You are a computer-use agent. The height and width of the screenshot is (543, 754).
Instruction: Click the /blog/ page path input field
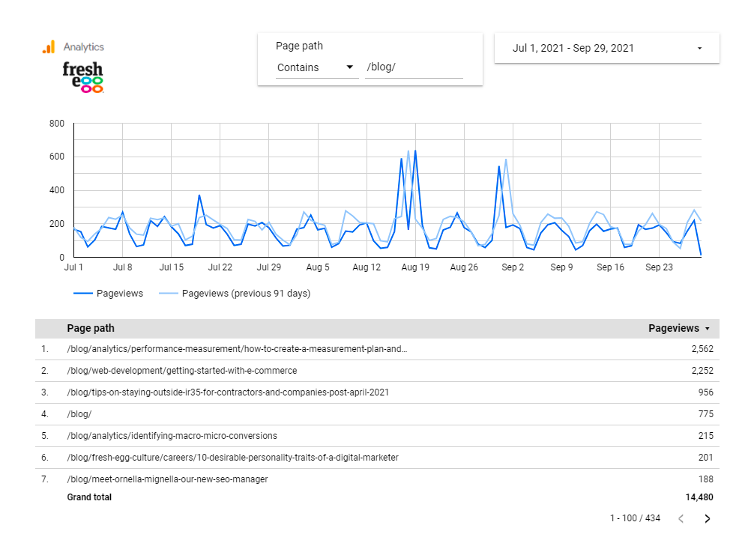(414, 67)
